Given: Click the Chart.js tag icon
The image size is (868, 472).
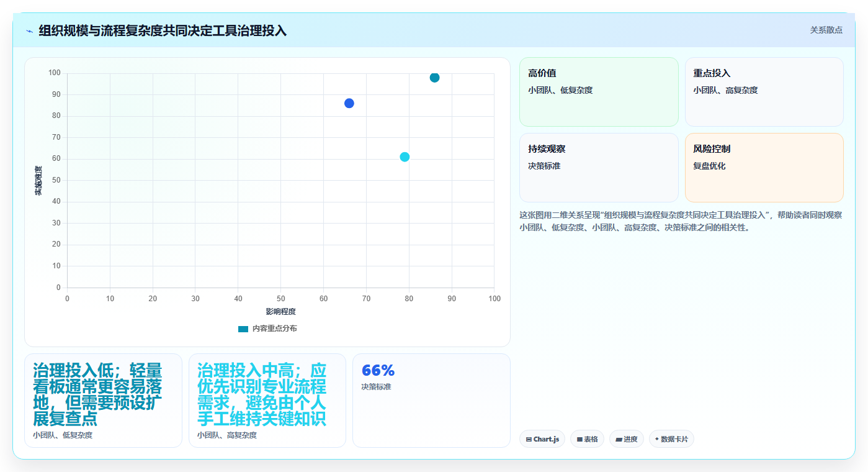Looking at the screenshot, I should (529, 439).
